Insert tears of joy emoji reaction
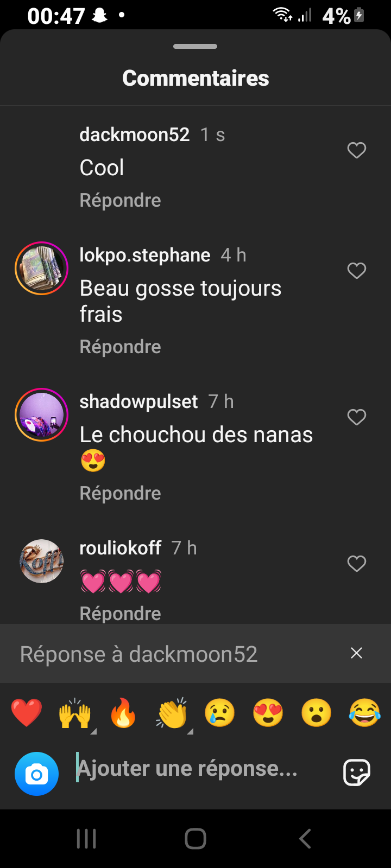 [365, 713]
